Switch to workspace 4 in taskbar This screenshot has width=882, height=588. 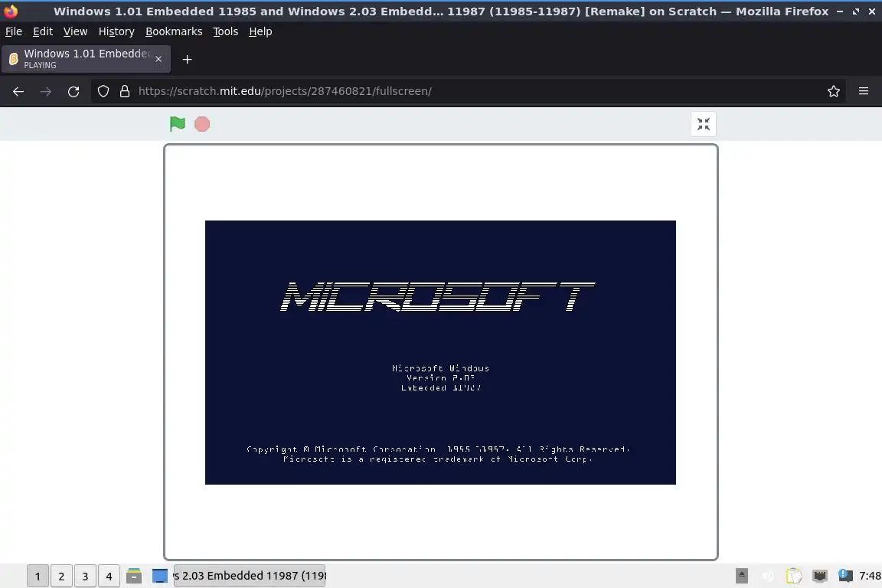coord(109,577)
